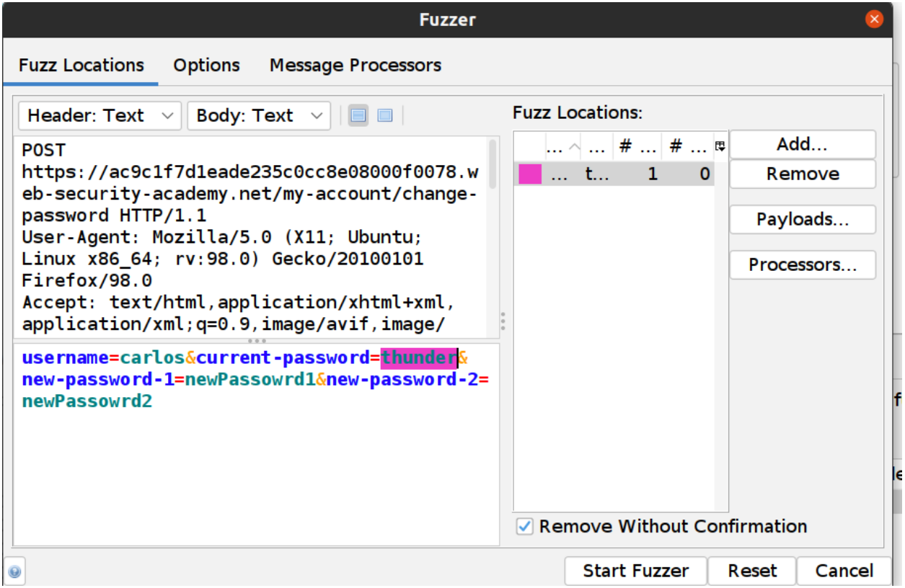Open the Header: Text dropdown
Image resolution: width=905 pixels, height=588 pixels.
(99, 115)
